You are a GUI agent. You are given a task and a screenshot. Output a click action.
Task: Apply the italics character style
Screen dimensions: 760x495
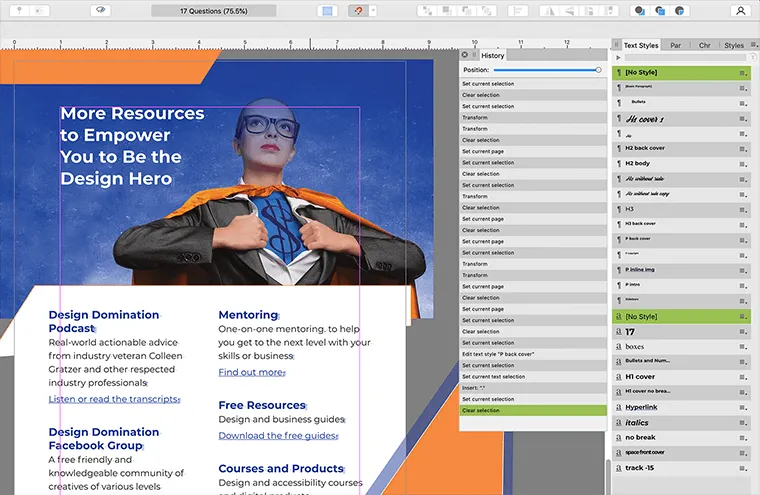click(x=637, y=424)
